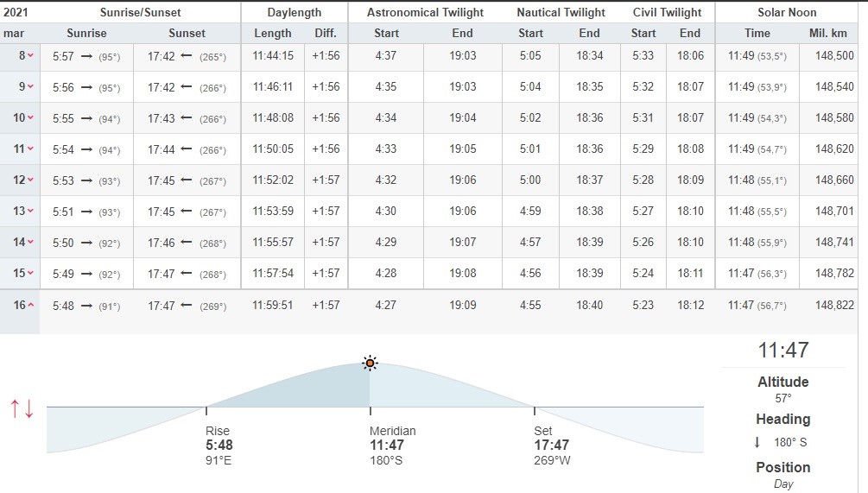Click astronomical twilight end 19:09
The image size is (868, 493).
tap(462, 305)
